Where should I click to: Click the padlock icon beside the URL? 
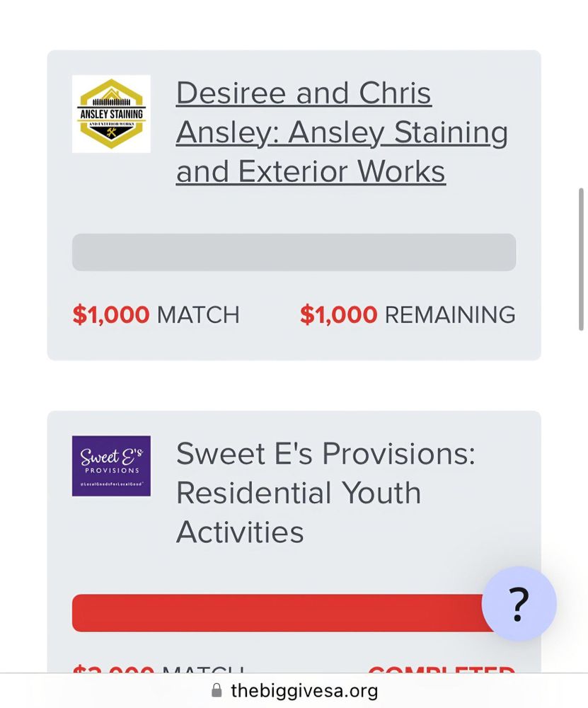pyautogui.click(x=217, y=690)
